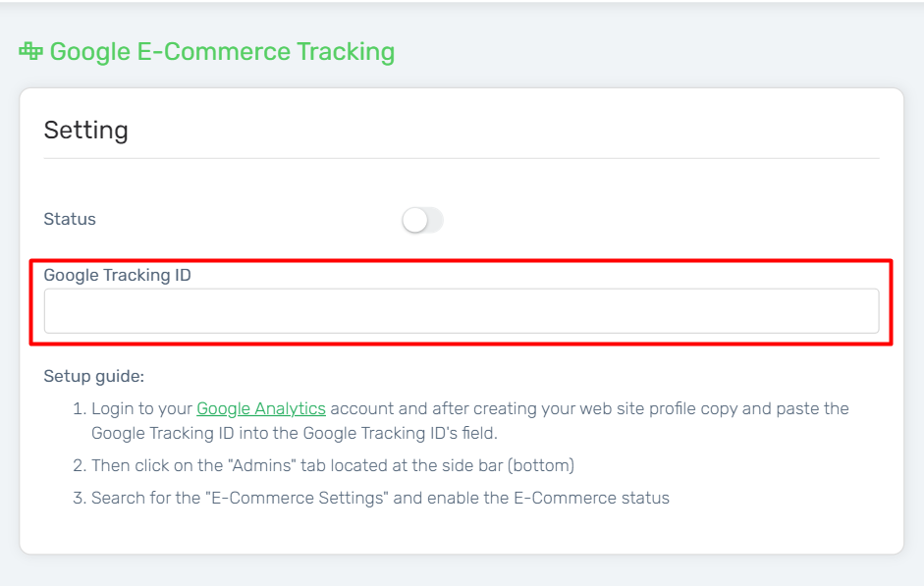
Task: Click the second line of step one text
Action: coord(295,433)
